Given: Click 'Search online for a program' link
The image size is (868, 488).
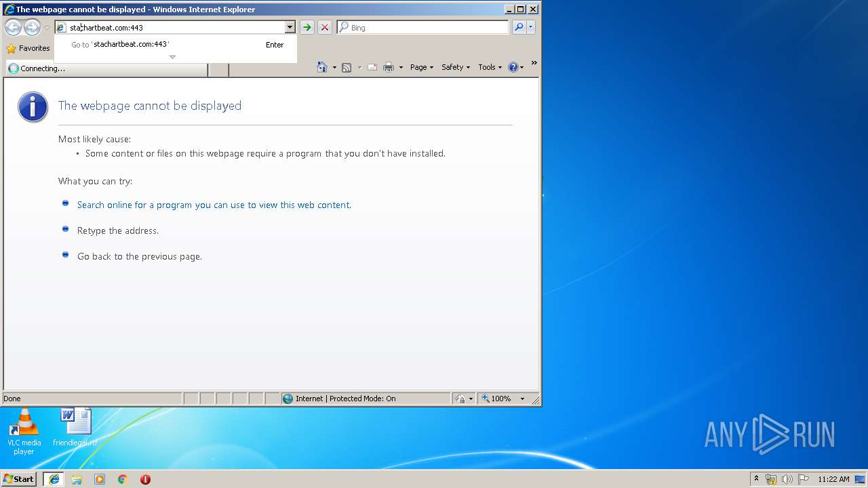Looking at the screenshot, I should [214, 205].
